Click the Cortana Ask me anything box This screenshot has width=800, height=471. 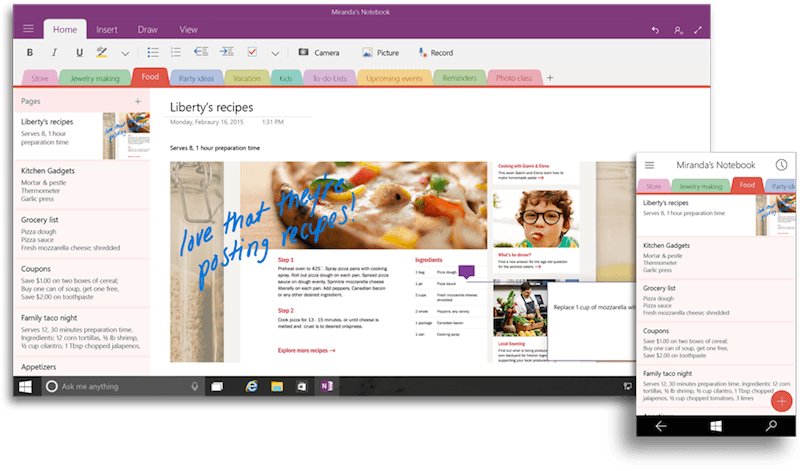[120, 386]
